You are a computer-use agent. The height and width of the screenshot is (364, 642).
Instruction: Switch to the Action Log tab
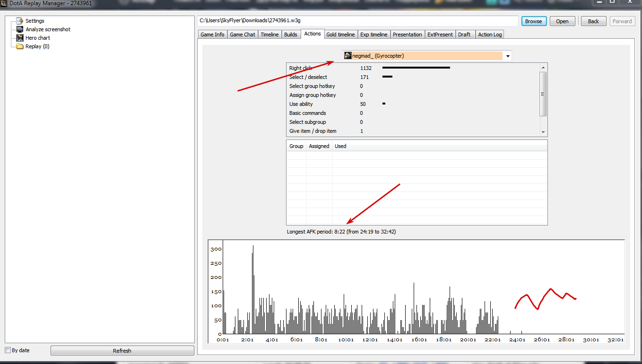(490, 35)
